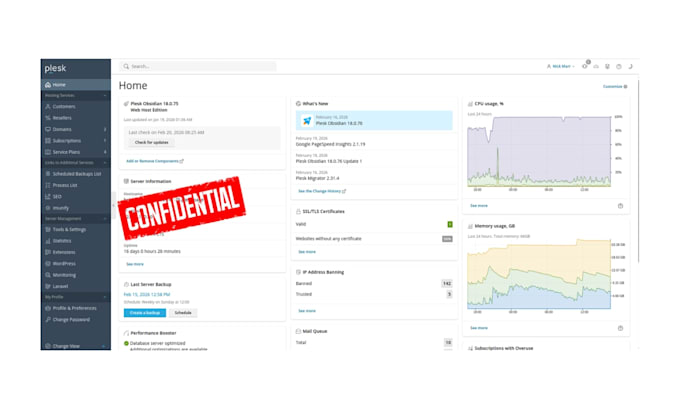Click the Websites without any certificate badge
680x409 pixels.
pyautogui.click(x=447, y=239)
